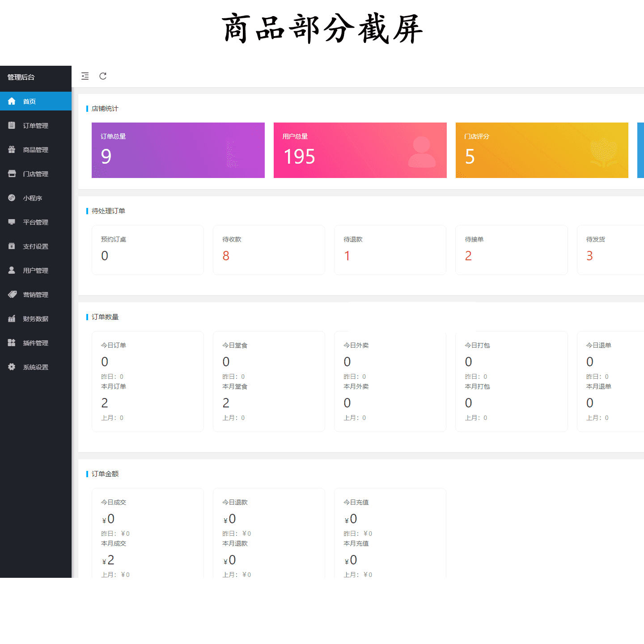Image resolution: width=644 pixels, height=644 pixels.
Task: View the 待退款 refund orders card
Action: pos(390,250)
